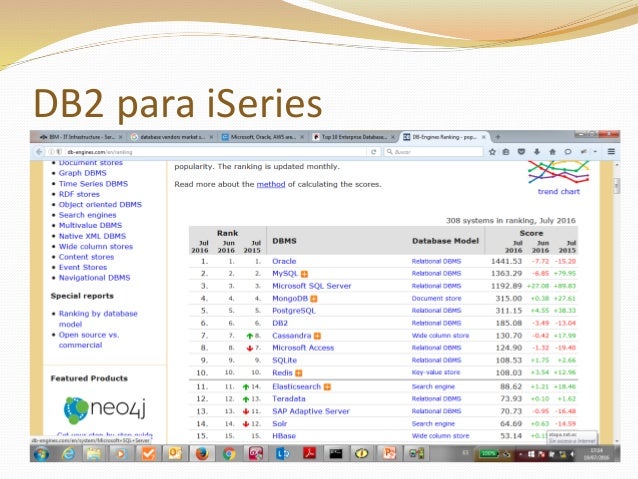Open the method link
Image resolution: width=638 pixels, height=479 pixels.
[271, 184]
